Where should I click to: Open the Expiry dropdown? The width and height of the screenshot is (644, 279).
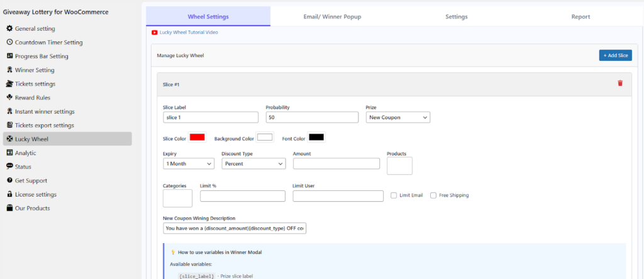[x=188, y=163]
